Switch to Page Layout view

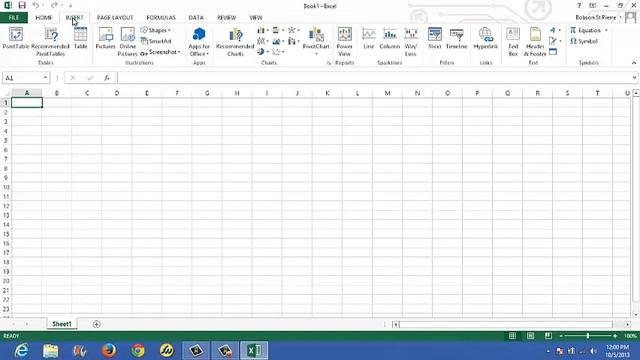coord(530,336)
